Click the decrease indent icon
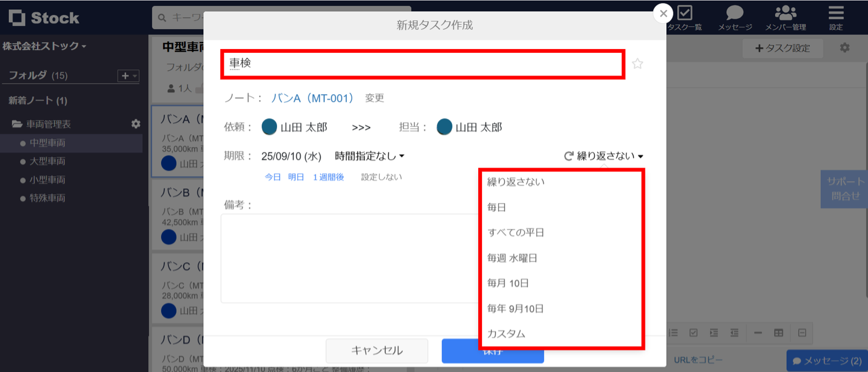Image resolution: width=868 pixels, height=372 pixels. click(x=734, y=333)
